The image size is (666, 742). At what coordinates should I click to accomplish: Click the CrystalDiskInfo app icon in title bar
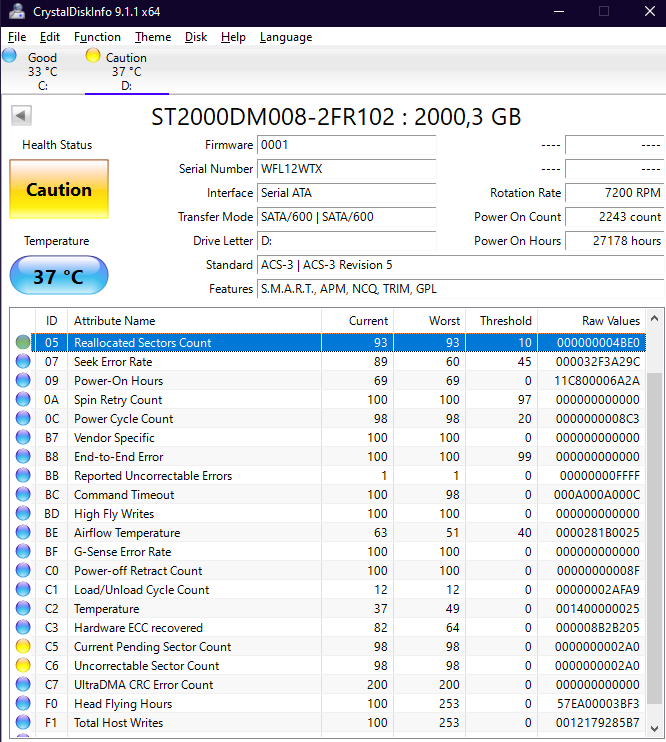point(17,11)
